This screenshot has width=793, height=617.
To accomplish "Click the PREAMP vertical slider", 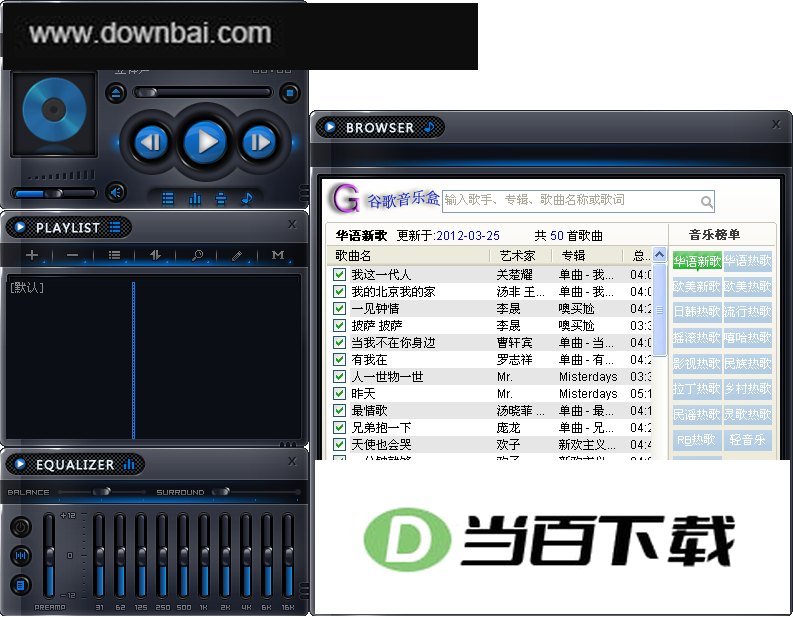I will tap(49, 555).
